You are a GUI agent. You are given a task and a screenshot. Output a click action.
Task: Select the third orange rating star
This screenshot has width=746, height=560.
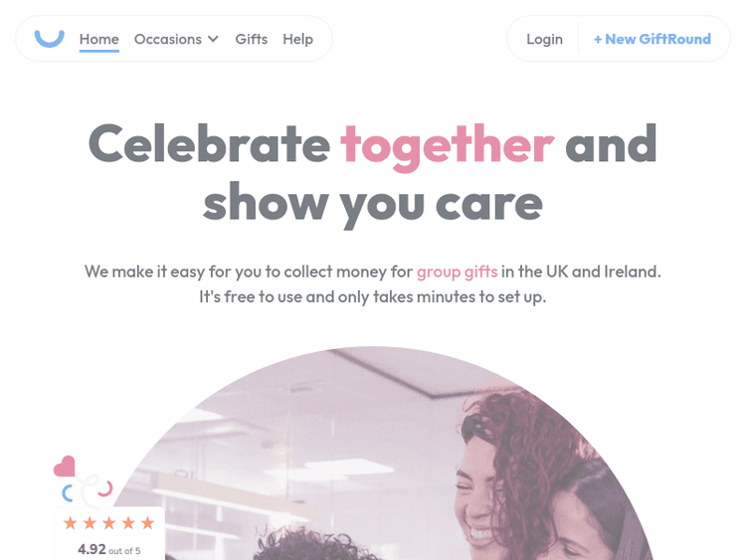(x=109, y=523)
